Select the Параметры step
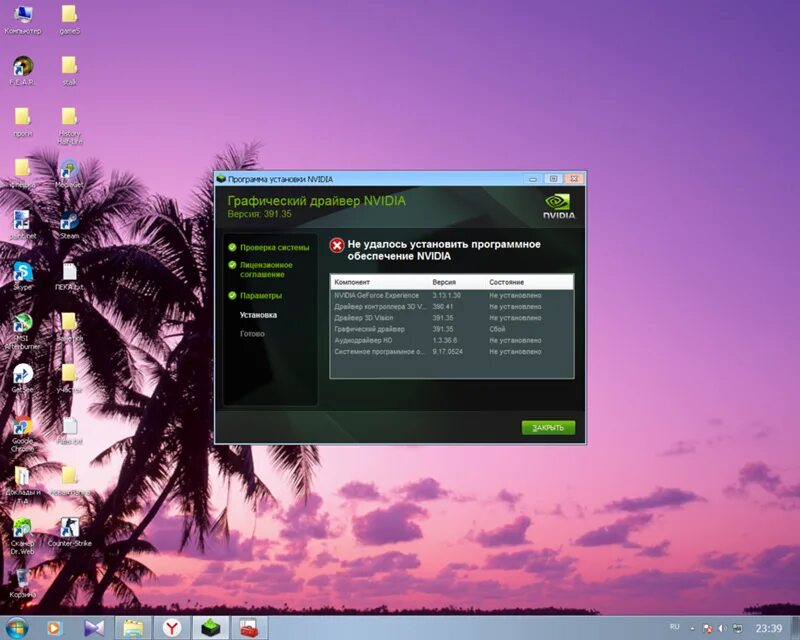 256,296
